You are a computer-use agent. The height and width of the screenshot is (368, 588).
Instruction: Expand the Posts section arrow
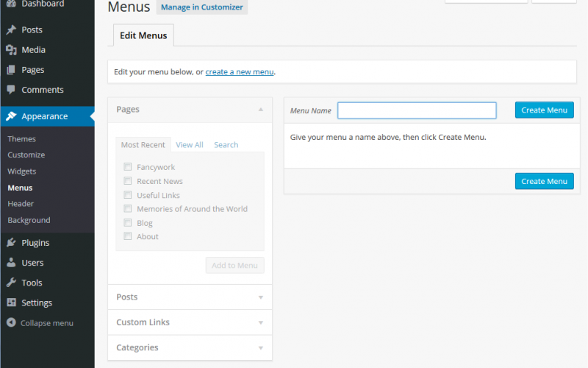point(261,297)
